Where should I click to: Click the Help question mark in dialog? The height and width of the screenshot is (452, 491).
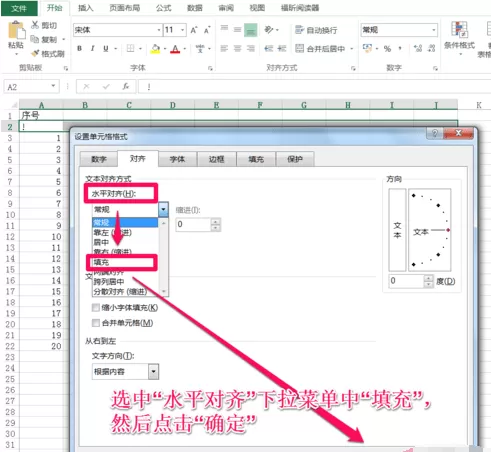435,134
